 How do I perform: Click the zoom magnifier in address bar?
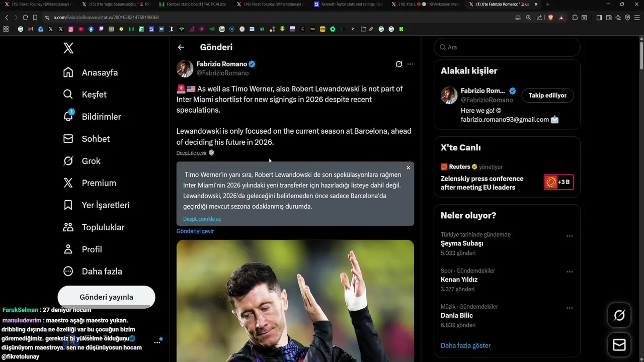tap(528, 18)
